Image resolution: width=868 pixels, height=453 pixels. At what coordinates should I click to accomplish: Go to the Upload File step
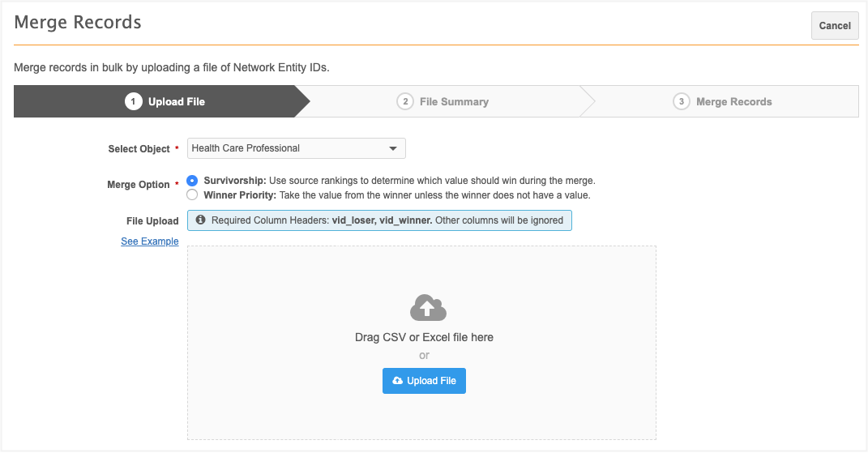176,102
